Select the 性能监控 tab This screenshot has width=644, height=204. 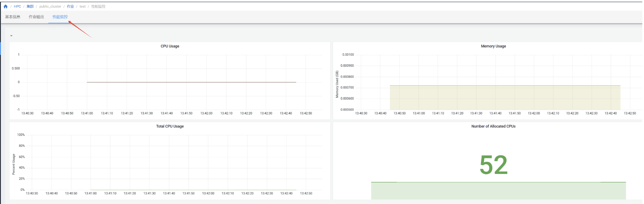[60, 17]
